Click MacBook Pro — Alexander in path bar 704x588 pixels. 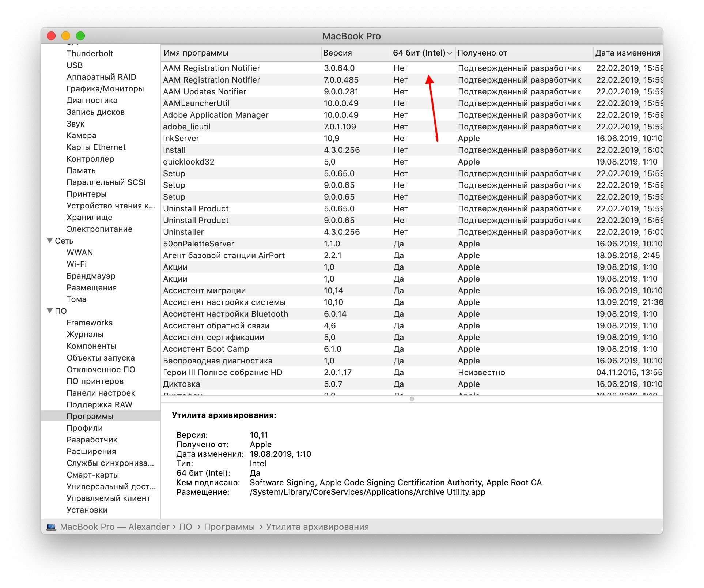point(115,527)
